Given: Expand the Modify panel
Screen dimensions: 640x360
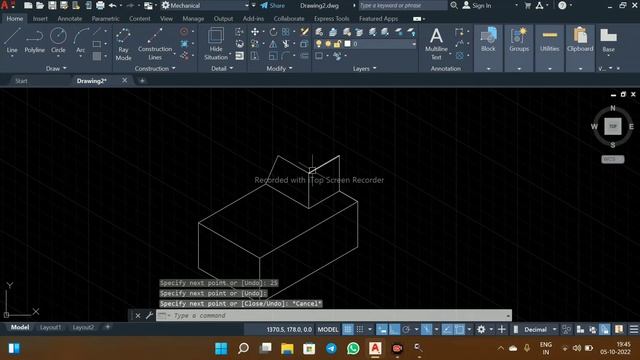Looking at the screenshot, I should point(279,69).
